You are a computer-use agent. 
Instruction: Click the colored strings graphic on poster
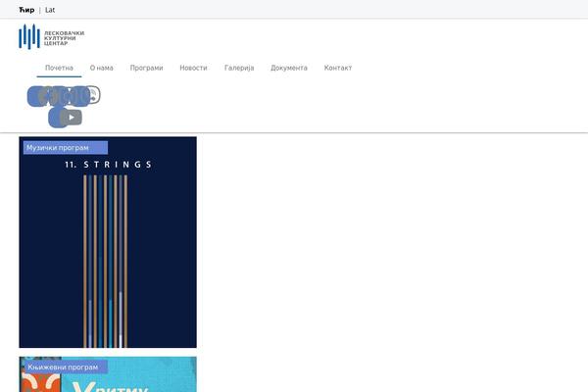click(103, 260)
